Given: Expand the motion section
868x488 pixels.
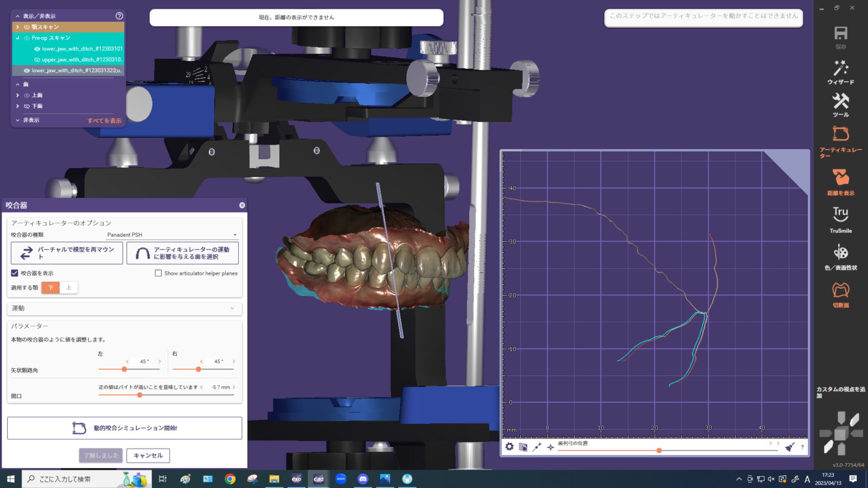Looking at the screenshot, I should tap(124, 308).
